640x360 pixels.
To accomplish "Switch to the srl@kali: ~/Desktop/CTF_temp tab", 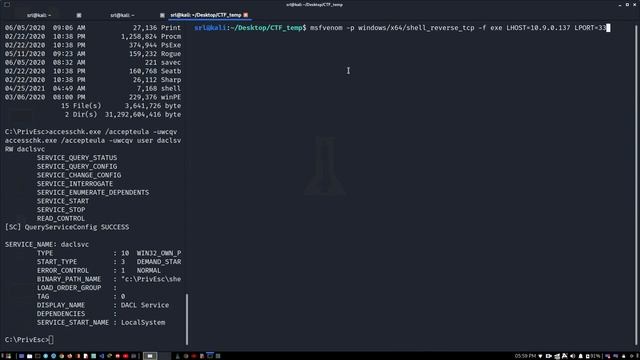I will 206,15.
